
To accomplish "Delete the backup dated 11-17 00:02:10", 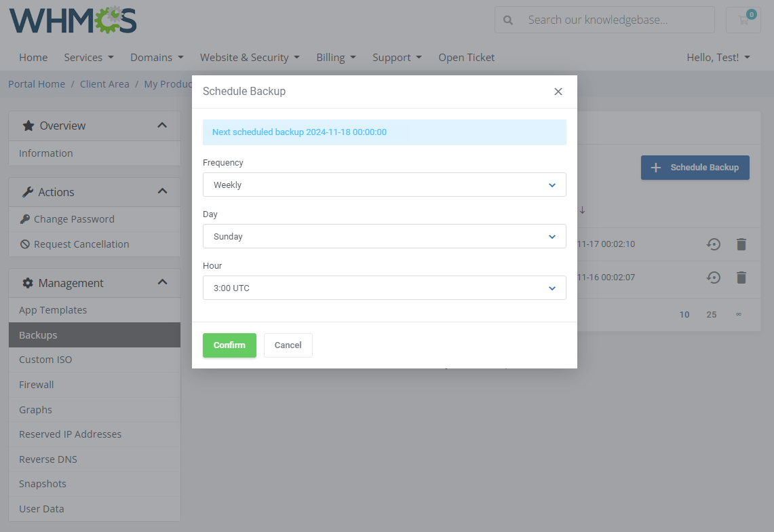I will tap(741, 244).
